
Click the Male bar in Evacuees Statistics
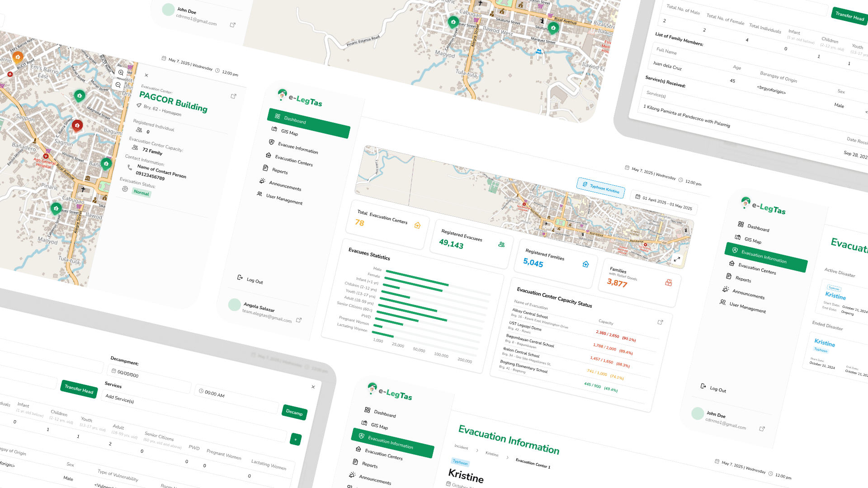pyautogui.click(x=417, y=278)
